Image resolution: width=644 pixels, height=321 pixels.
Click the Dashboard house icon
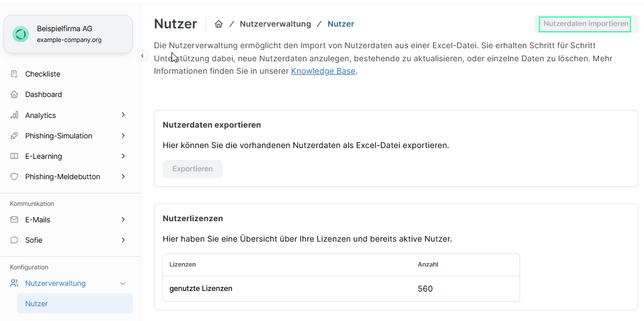14,95
